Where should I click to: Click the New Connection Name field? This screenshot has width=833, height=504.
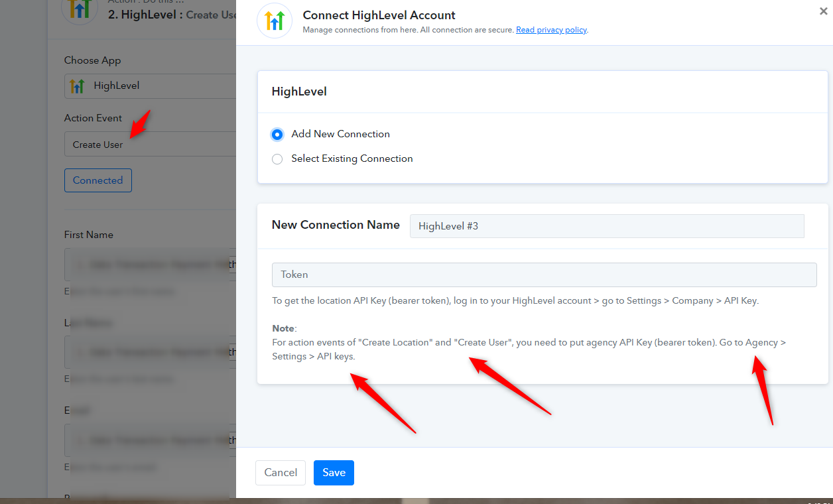coord(607,226)
